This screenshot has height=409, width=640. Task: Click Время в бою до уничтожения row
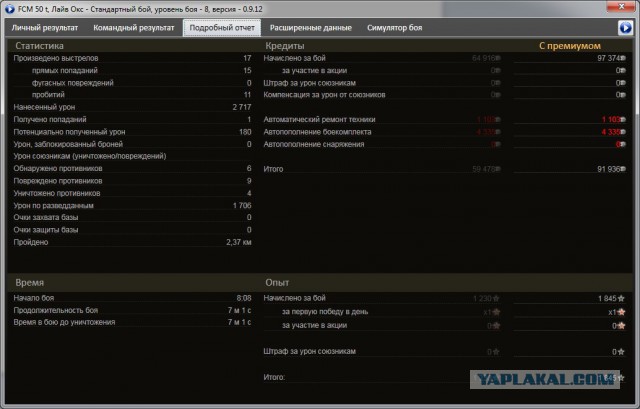pos(132,322)
